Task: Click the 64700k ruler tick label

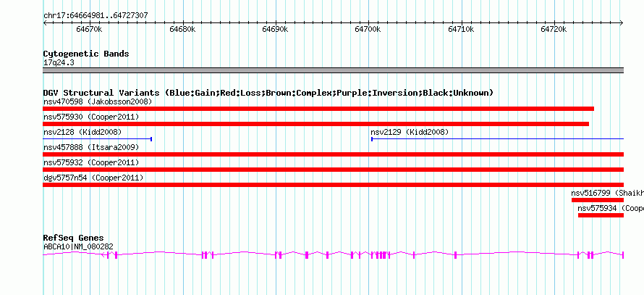Action: (368, 30)
